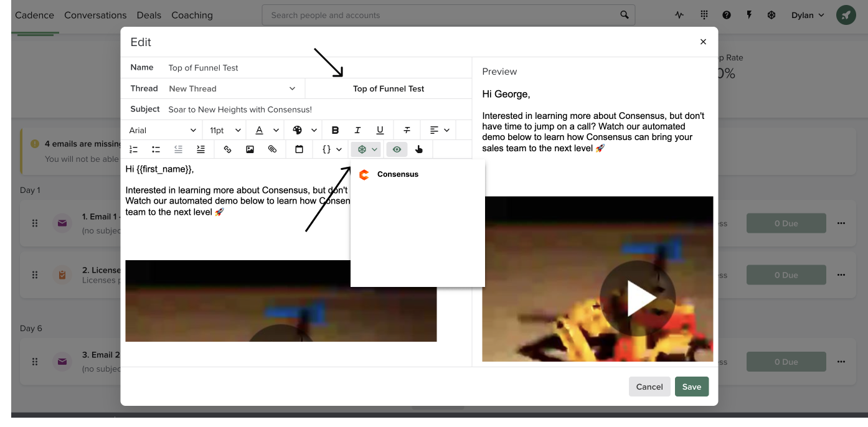Click the drag handle for 2. License step

[x=35, y=274]
